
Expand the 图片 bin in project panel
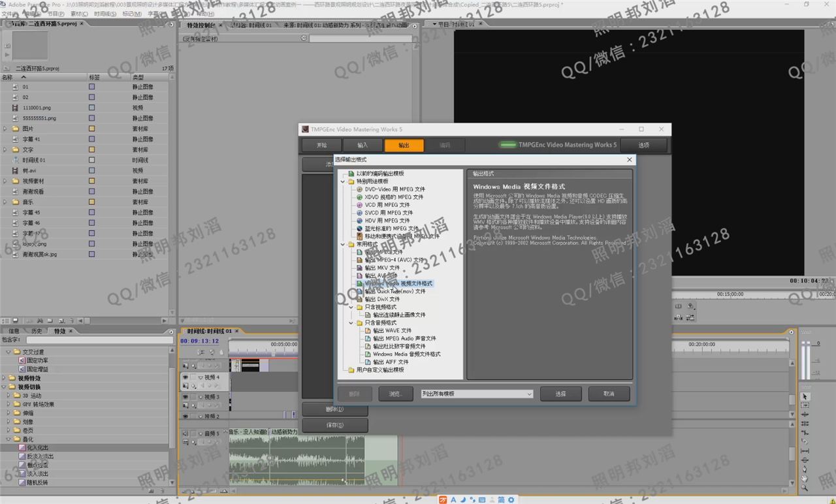tap(5, 129)
